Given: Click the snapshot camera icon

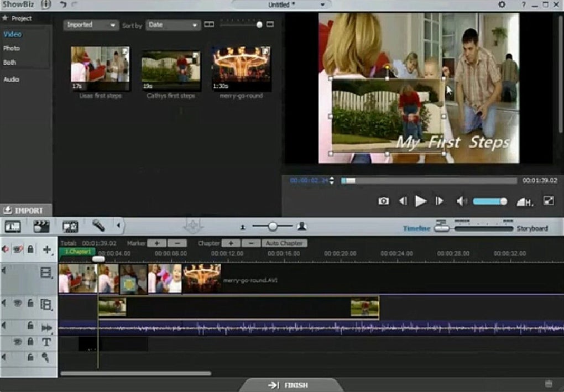Looking at the screenshot, I should pyautogui.click(x=383, y=201).
